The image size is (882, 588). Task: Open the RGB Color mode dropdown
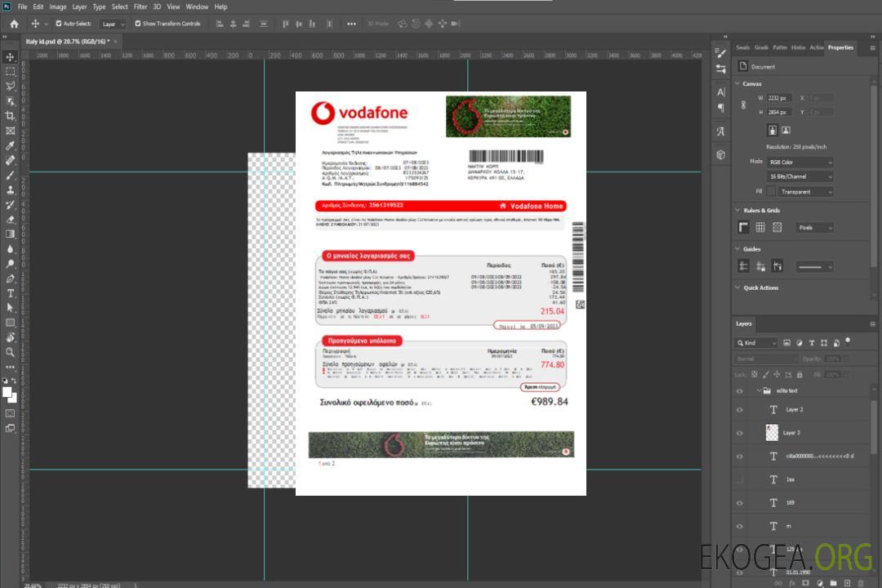(800, 162)
